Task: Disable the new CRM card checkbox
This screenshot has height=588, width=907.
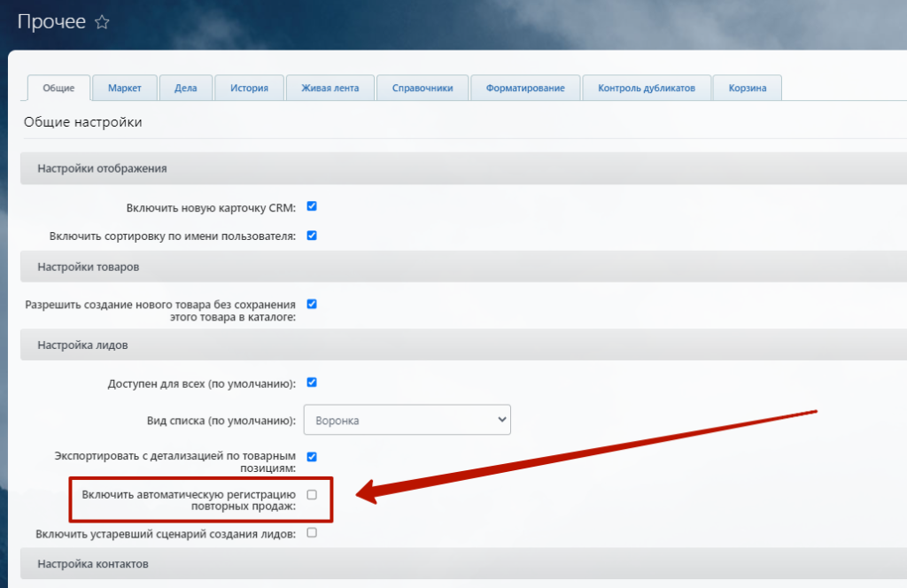Action: 312,206
